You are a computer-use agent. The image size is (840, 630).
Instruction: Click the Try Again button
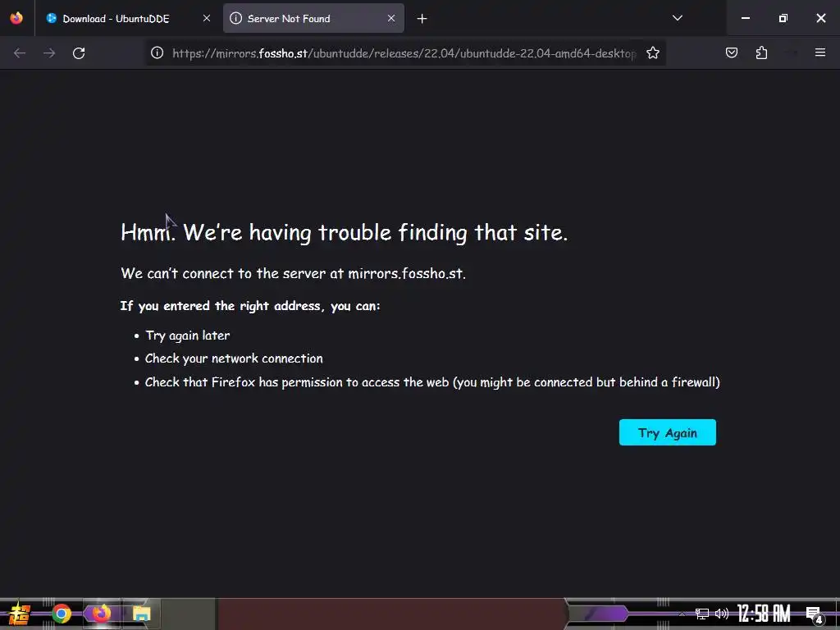[x=668, y=432]
